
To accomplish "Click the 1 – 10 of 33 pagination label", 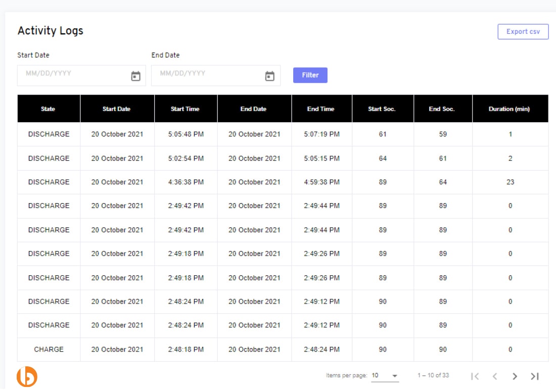I will tap(433, 375).
